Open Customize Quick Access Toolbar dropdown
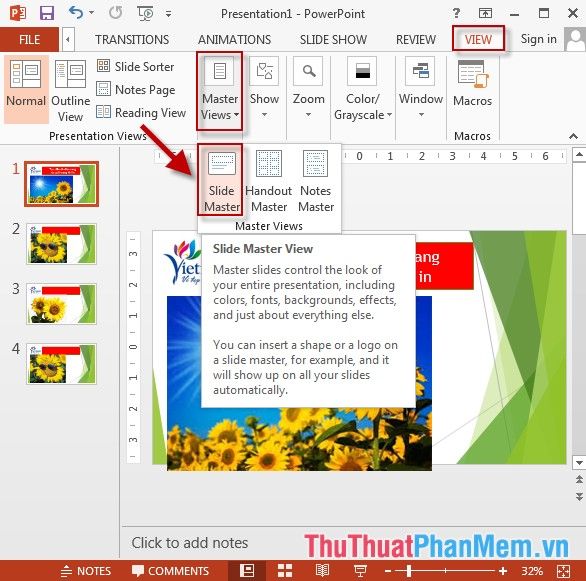 click(x=169, y=14)
